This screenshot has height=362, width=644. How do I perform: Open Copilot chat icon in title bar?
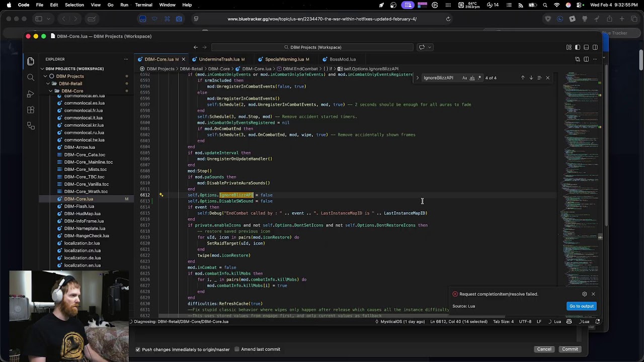422,47
